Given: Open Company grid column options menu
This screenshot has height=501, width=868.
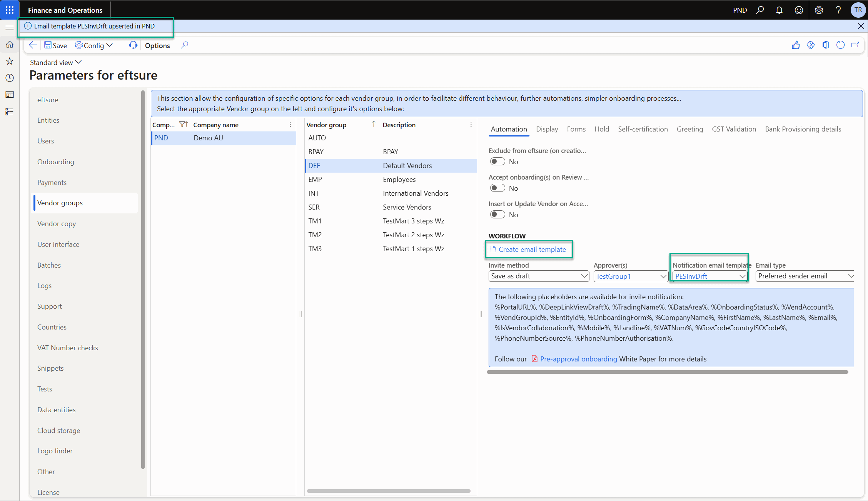Looking at the screenshot, I should point(290,125).
